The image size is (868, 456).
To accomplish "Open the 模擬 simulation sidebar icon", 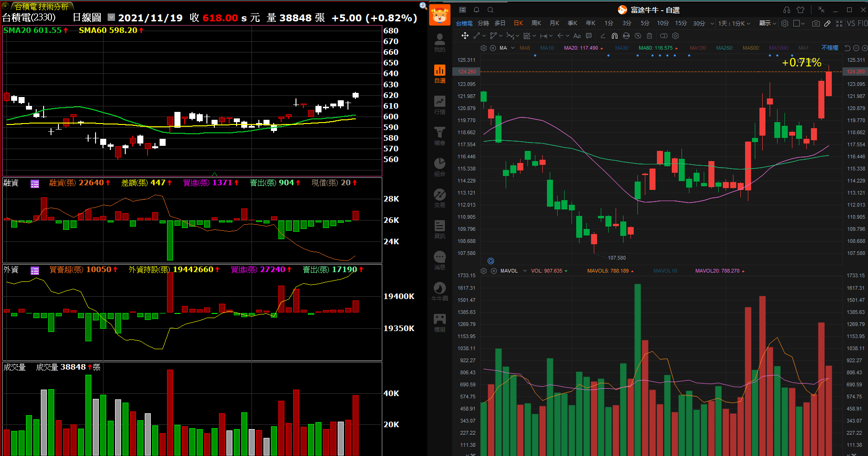I will pos(439,323).
